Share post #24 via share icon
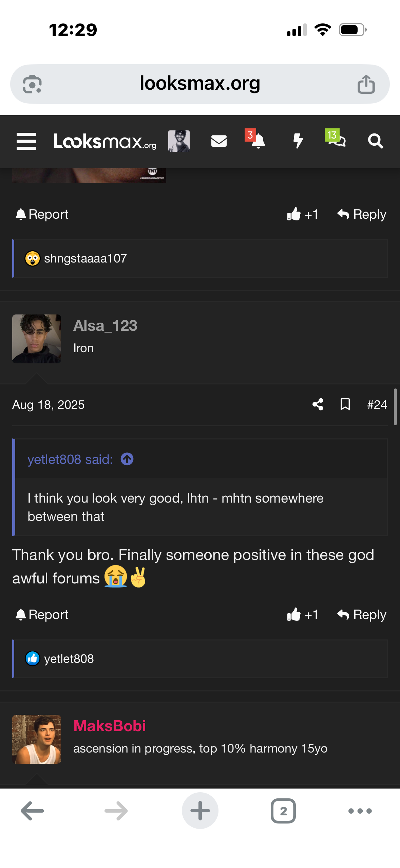Viewport: 400px width, 868px height. click(x=318, y=404)
